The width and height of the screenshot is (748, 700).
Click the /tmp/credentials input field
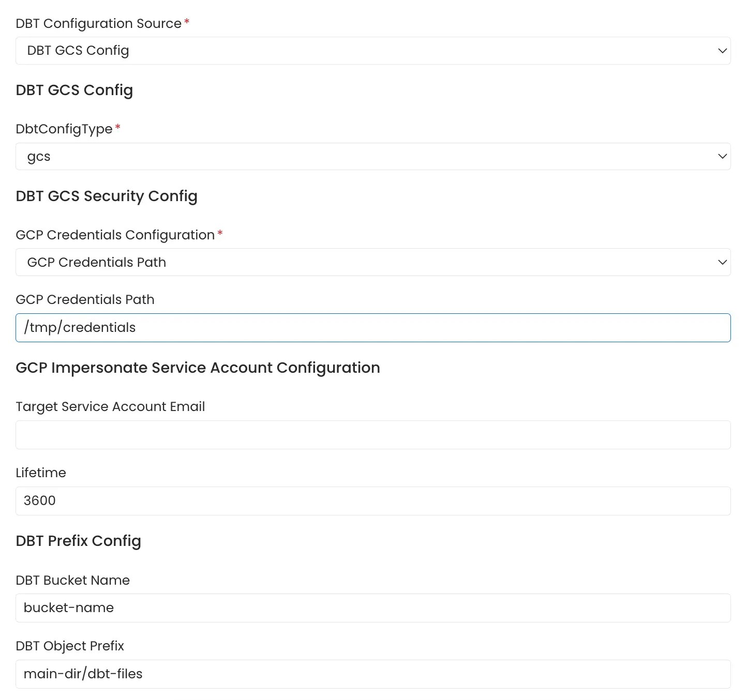(372, 327)
